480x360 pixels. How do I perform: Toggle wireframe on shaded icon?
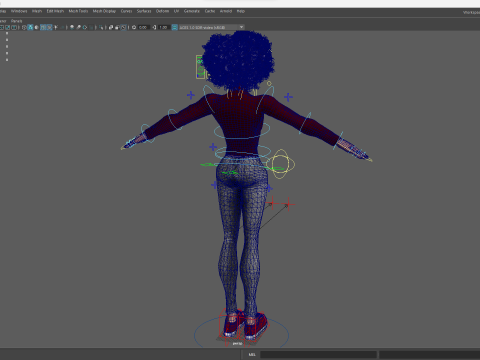43,27
